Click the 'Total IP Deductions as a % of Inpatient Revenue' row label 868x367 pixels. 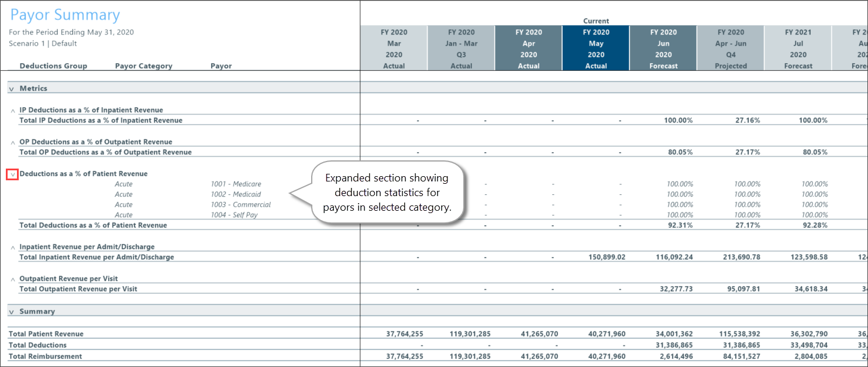[101, 121]
